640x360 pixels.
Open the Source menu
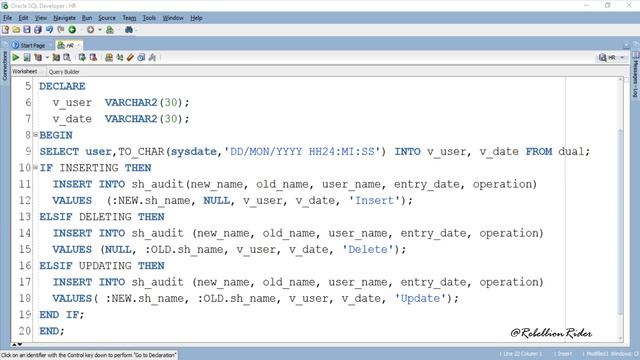click(107, 18)
